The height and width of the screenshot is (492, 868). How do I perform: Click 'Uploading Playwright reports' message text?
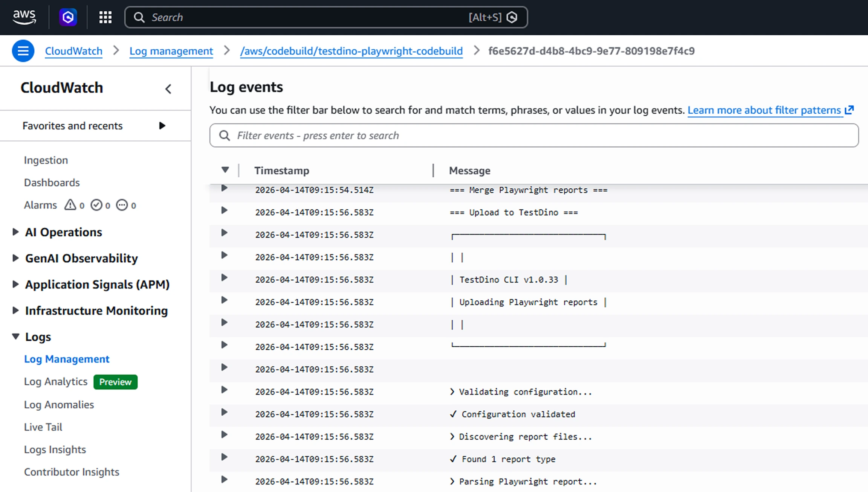pyautogui.click(x=528, y=302)
